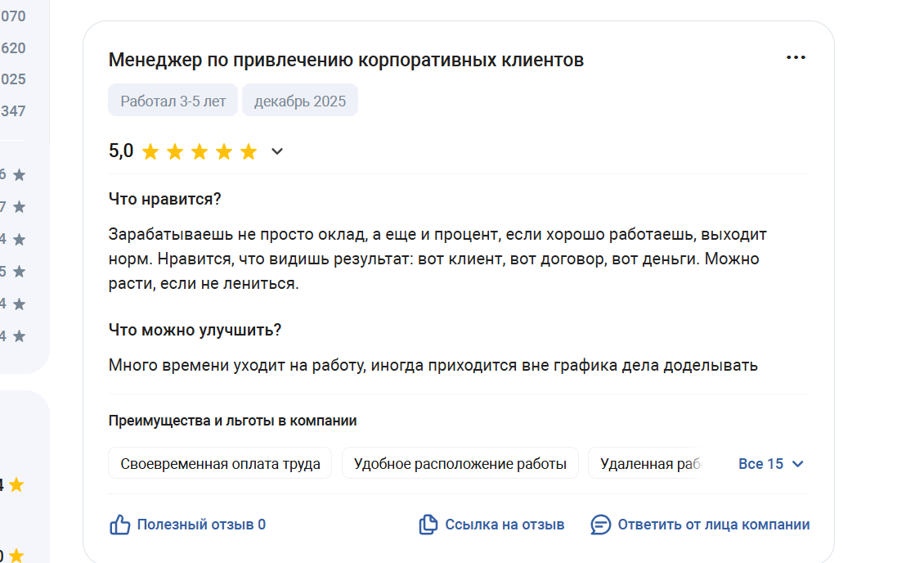
Task: Click Полезный отзыв 0 link
Action: point(201,525)
